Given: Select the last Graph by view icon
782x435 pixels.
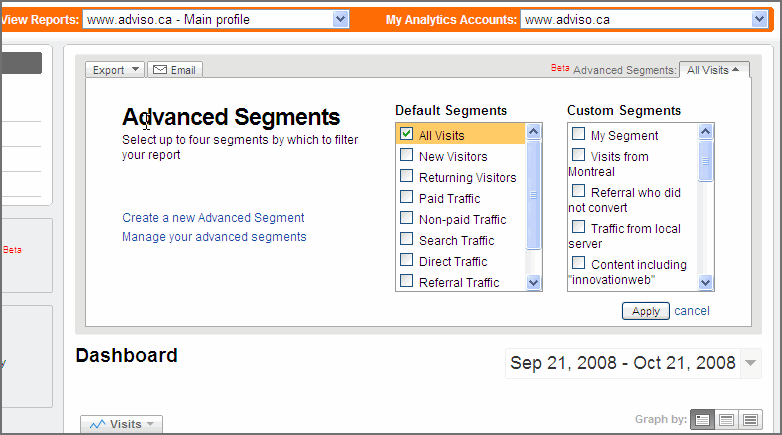Looking at the screenshot, I should [x=750, y=420].
